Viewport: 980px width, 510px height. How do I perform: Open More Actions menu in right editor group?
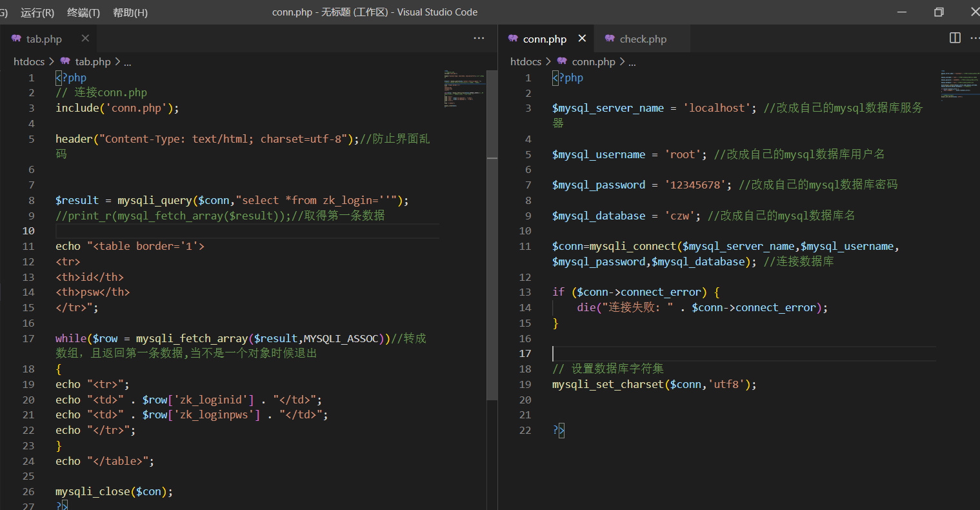975,37
